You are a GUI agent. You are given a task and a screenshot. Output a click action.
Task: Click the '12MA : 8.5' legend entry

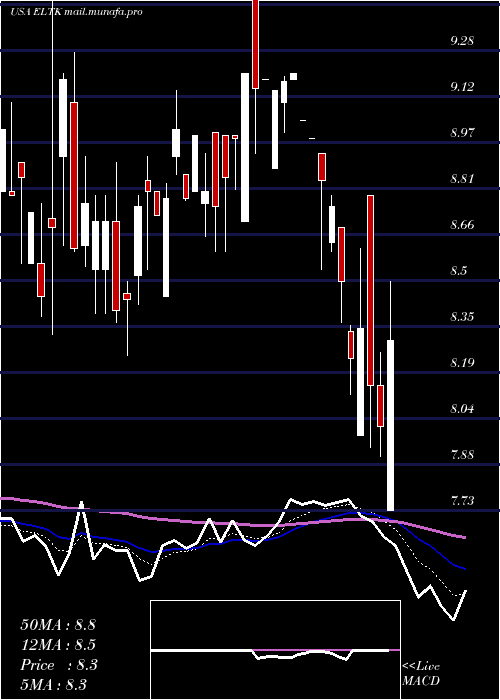pyautogui.click(x=58, y=645)
